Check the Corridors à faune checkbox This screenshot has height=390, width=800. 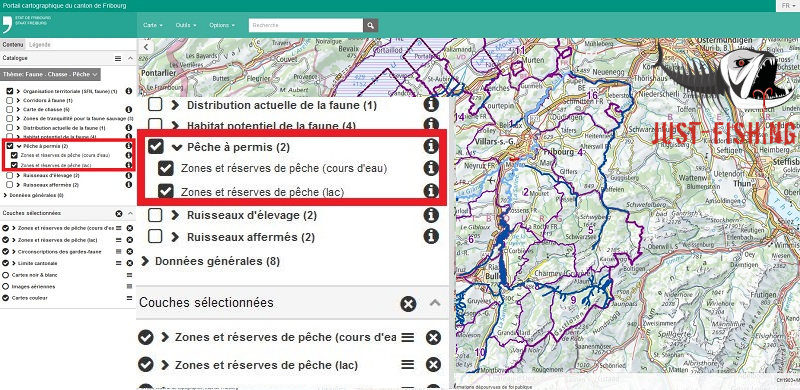click(x=10, y=100)
